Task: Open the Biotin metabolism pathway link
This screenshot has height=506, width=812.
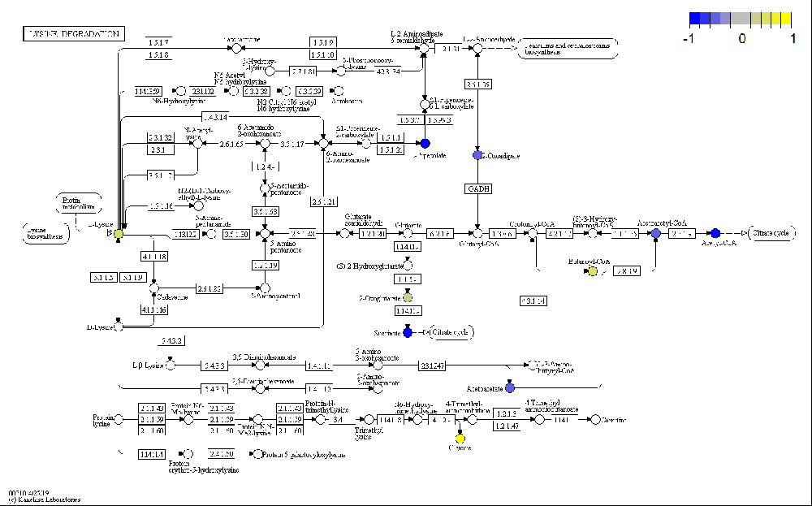Action: point(79,201)
